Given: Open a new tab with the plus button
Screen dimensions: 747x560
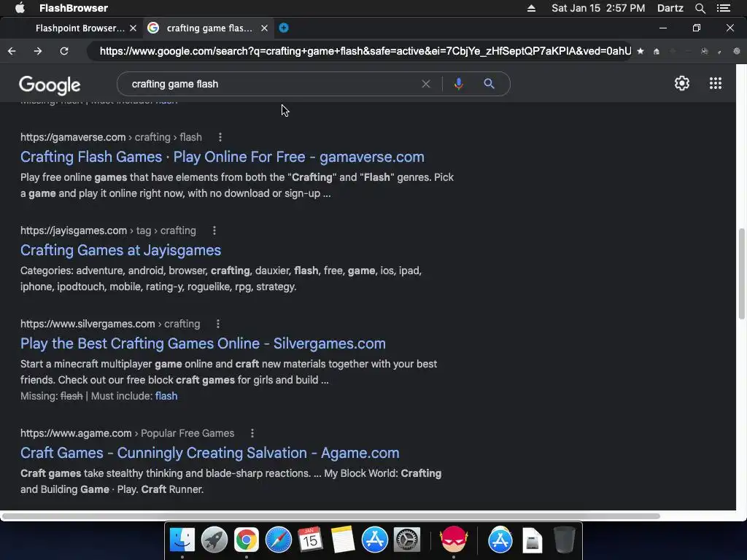Looking at the screenshot, I should tap(284, 28).
